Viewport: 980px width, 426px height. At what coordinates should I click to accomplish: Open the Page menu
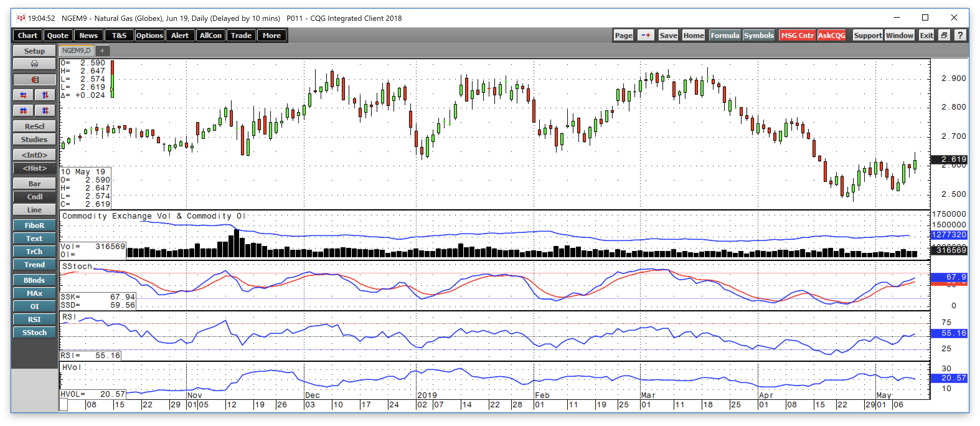[624, 35]
